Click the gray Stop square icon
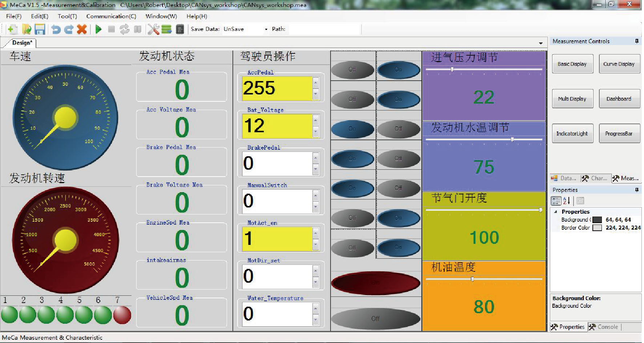The image size is (644, 343). point(112,29)
